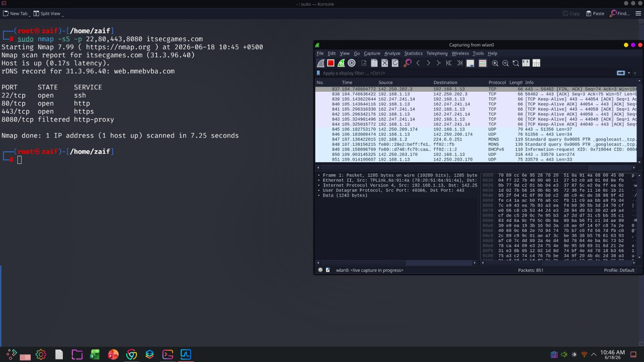
Task: Expand the Data (1243 bytes) row
Action: point(319,195)
